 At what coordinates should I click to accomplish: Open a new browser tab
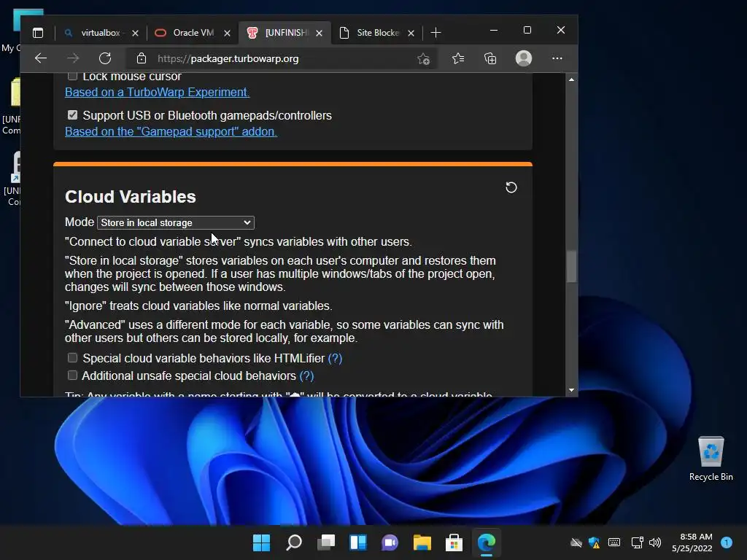point(436,32)
